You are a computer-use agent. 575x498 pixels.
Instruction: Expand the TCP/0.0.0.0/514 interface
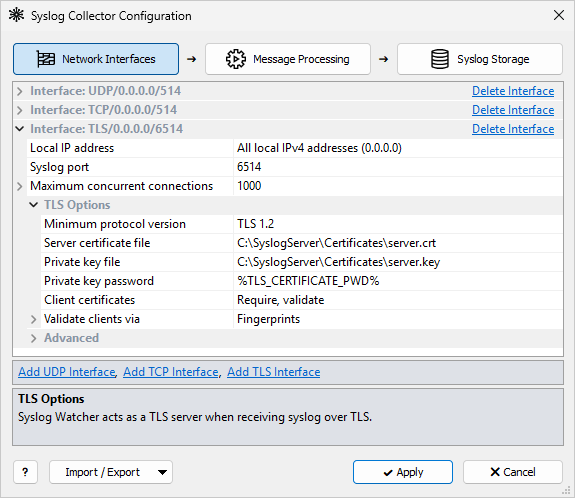[20, 110]
